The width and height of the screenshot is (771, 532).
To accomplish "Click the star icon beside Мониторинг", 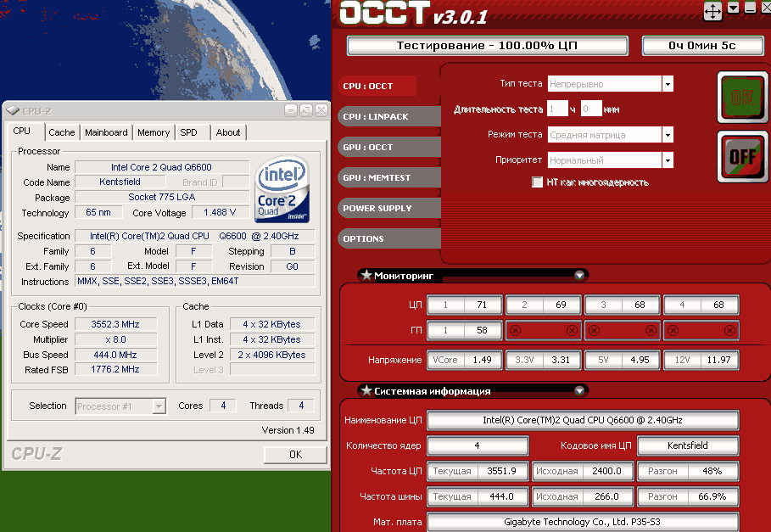I will pos(366,275).
